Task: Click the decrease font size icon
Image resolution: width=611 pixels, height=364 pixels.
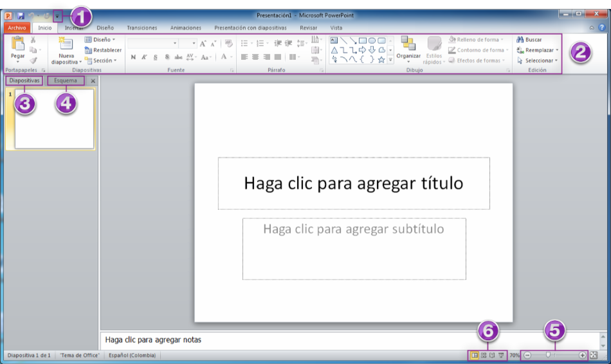Action: click(214, 44)
